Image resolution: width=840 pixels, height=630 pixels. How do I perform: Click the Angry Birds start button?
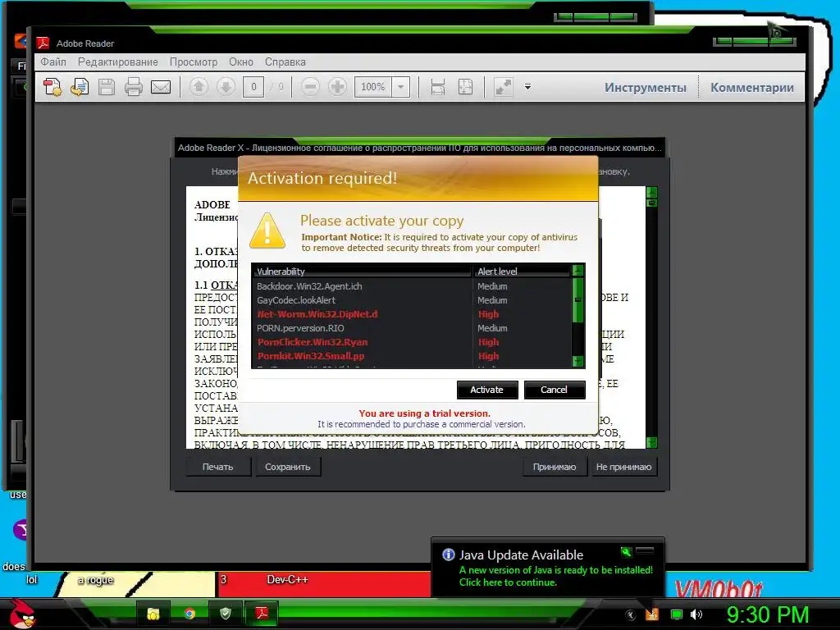pyautogui.click(x=22, y=614)
